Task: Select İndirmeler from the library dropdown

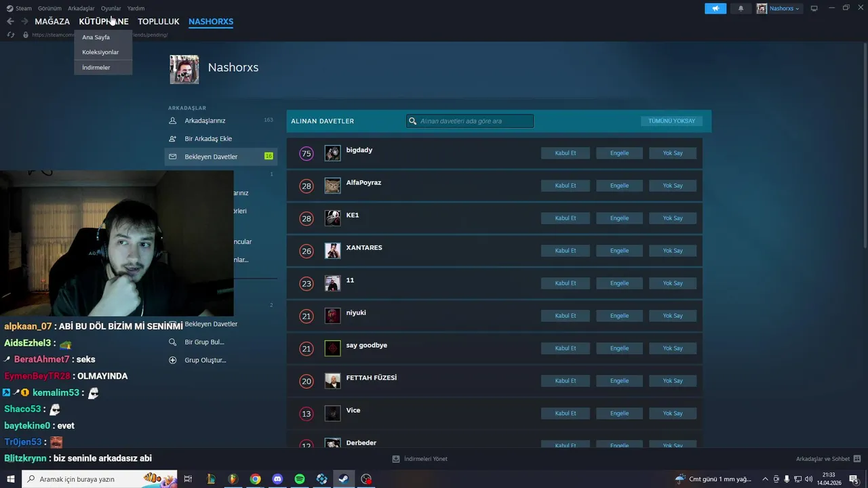Action: pos(103,67)
